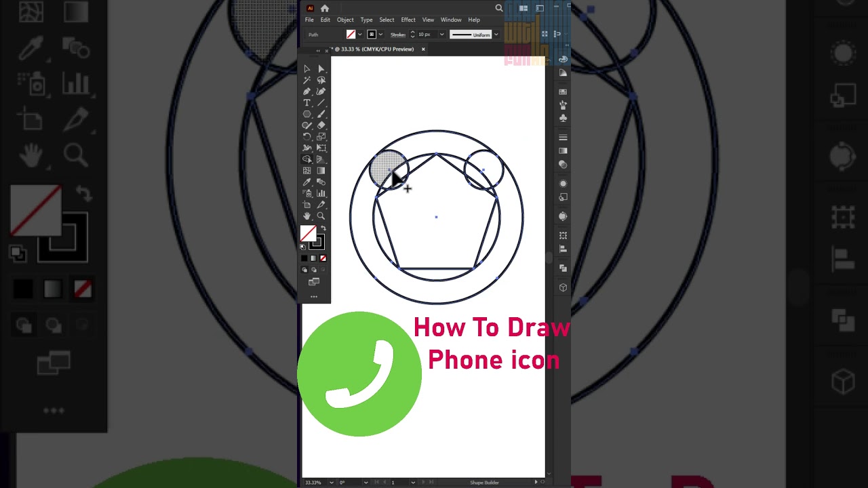Screen dimensions: 868x488
Task: Open fill color dropdown in control bar
Action: point(360,35)
